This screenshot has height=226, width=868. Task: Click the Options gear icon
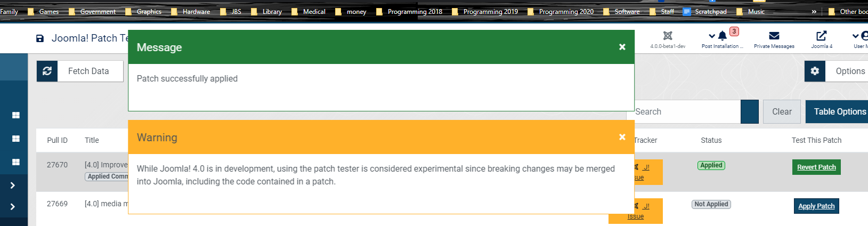pyautogui.click(x=815, y=71)
